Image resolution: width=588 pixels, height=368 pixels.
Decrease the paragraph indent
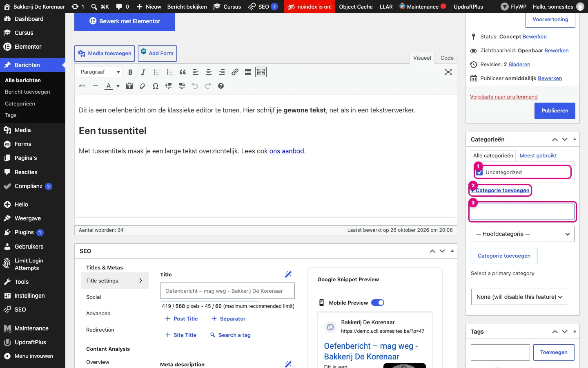(x=169, y=86)
